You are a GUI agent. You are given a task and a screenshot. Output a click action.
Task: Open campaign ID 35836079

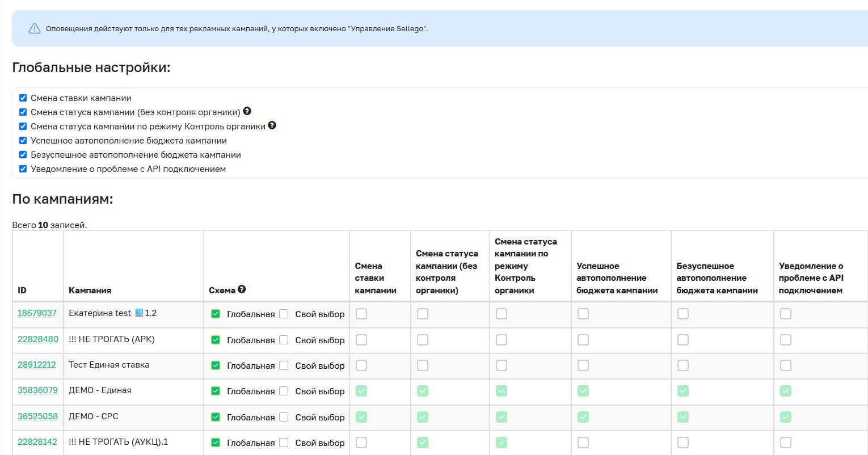[x=37, y=390]
